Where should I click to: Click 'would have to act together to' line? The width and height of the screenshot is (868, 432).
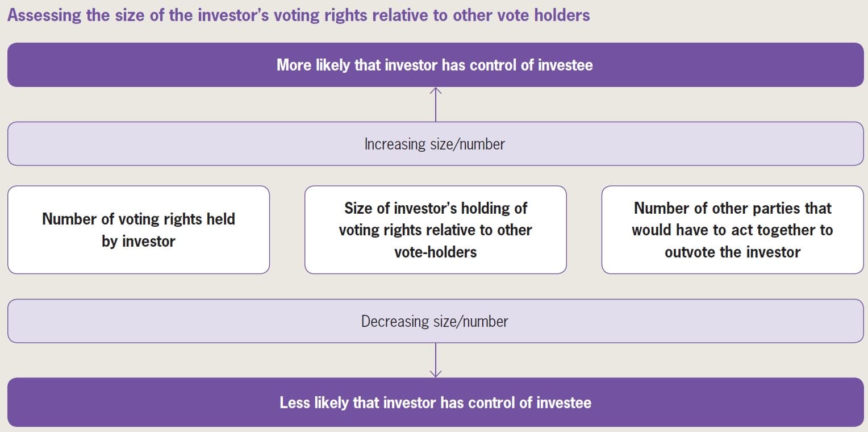pyautogui.click(x=732, y=230)
